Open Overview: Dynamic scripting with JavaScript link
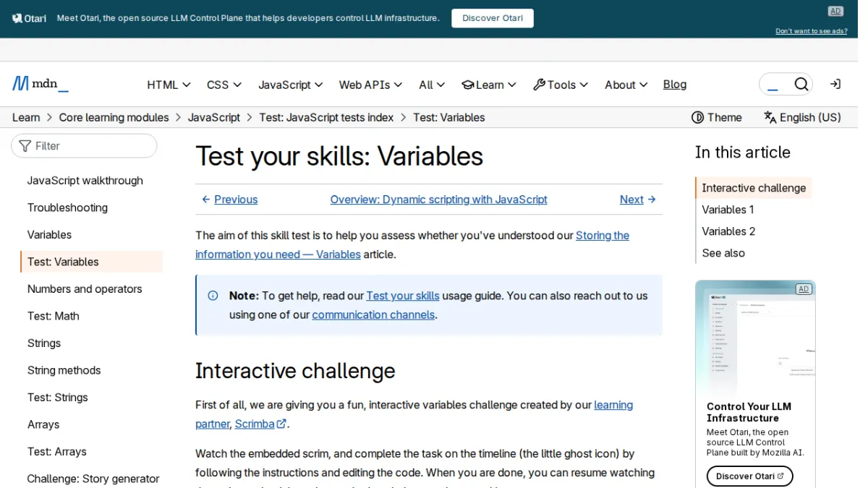This screenshot has height=488, width=868. [438, 200]
